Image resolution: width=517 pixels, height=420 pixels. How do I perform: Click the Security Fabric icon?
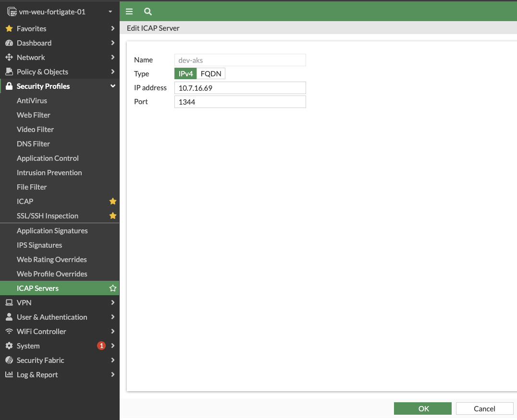point(9,360)
